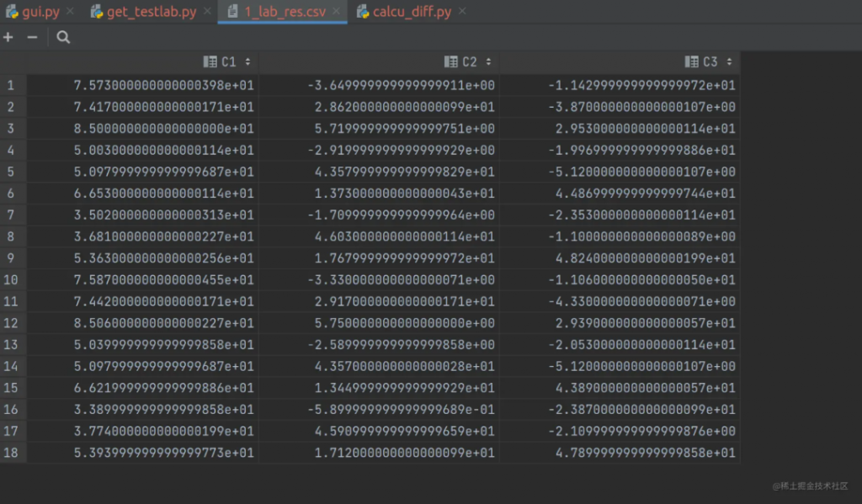
Task: Click row 5 C2 cell 4.35799999999999829e+01
Action: point(379,172)
